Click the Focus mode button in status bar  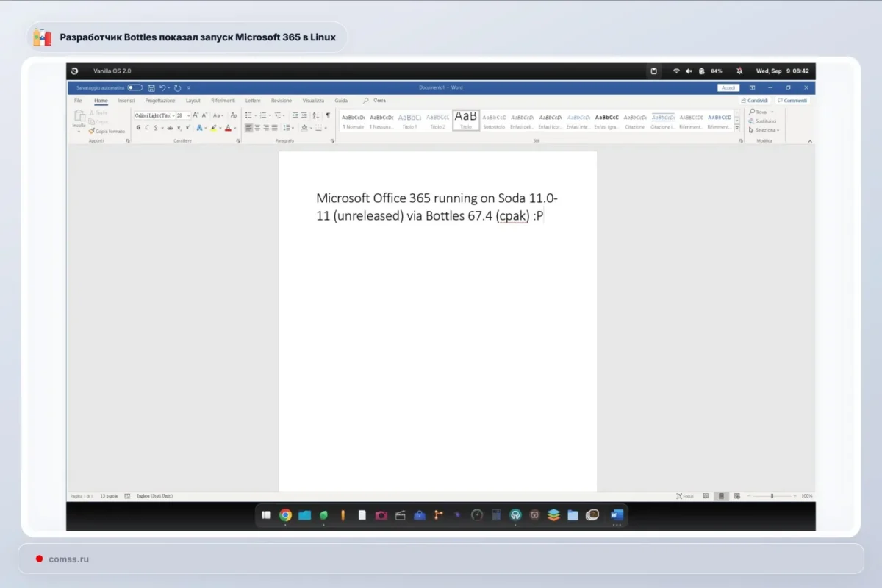click(685, 496)
